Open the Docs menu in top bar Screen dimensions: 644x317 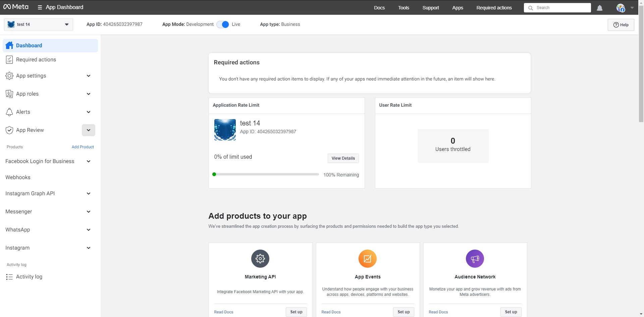(379, 8)
